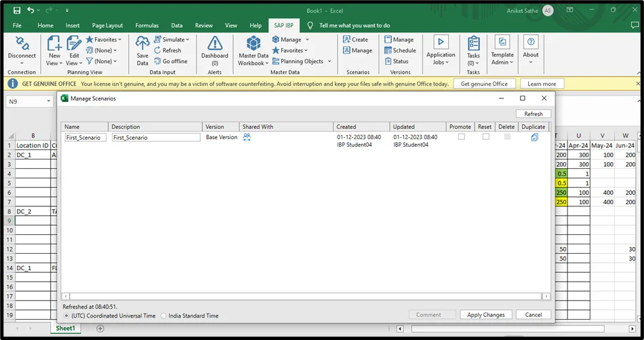Click the dialog horizontal scrollbar
Image resolution: width=644 pixels, height=340 pixels.
306,296
